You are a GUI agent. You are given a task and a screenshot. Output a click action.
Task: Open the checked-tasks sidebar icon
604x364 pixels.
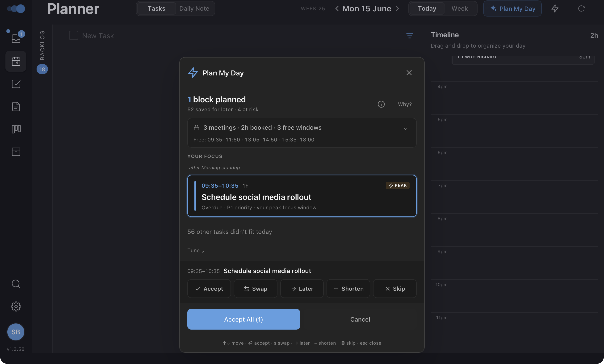(16, 84)
